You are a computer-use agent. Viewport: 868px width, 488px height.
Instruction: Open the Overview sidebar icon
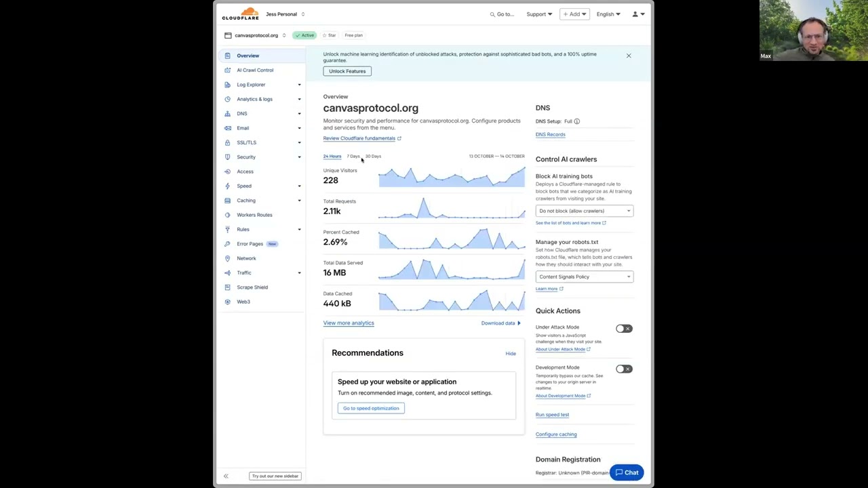click(228, 56)
